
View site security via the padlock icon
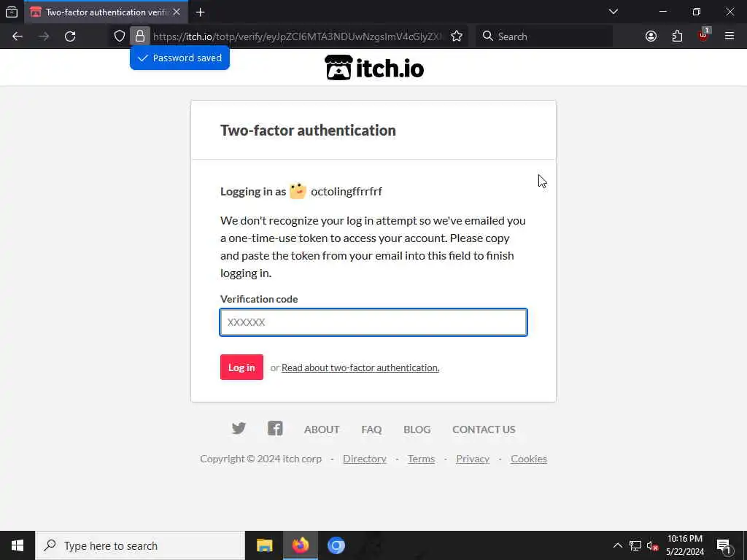click(x=140, y=36)
